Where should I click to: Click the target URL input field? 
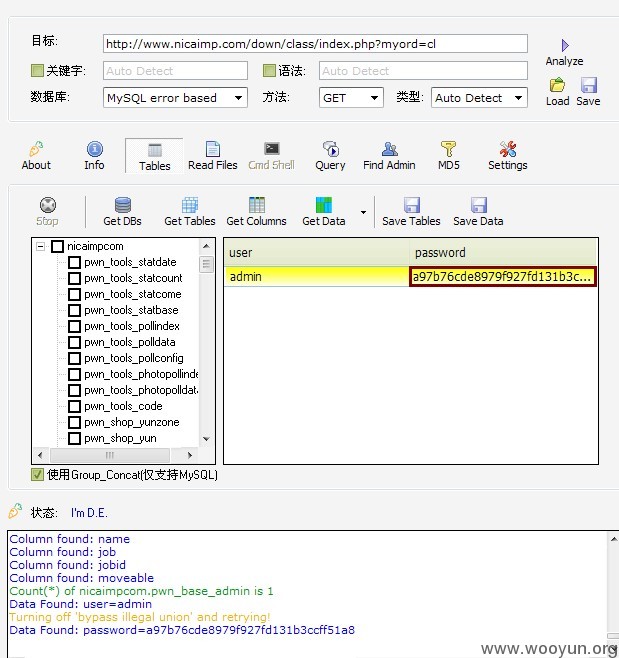(315, 44)
